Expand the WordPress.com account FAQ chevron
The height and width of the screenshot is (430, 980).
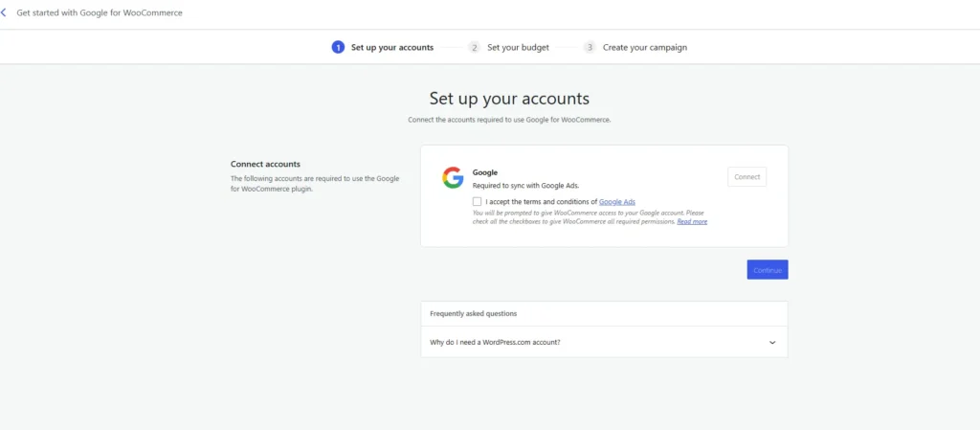tap(772, 343)
